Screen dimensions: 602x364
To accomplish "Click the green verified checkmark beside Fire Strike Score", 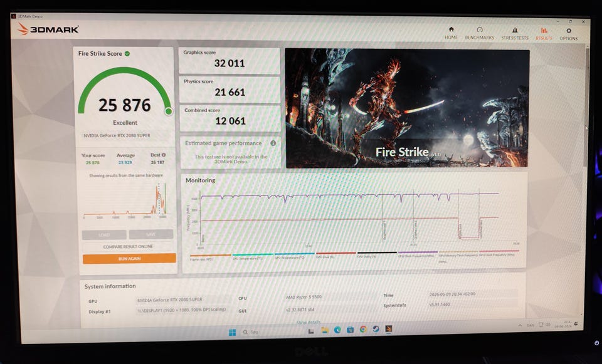I will pos(127,54).
